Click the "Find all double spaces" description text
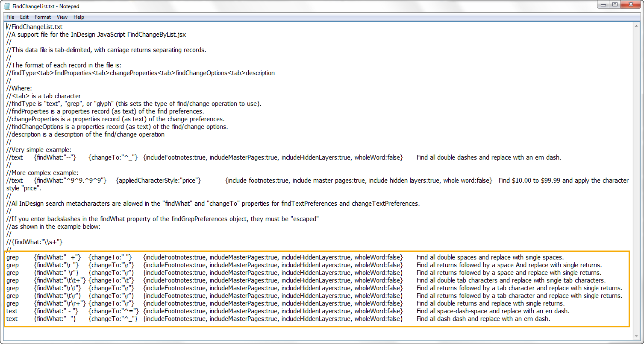This screenshot has height=344, width=644. (490, 257)
